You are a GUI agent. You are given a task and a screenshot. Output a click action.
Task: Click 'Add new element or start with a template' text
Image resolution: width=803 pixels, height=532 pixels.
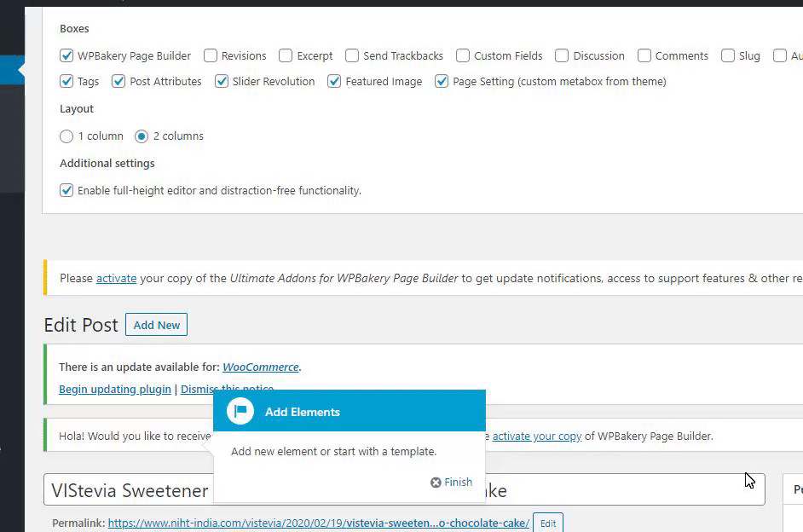click(x=333, y=451)
